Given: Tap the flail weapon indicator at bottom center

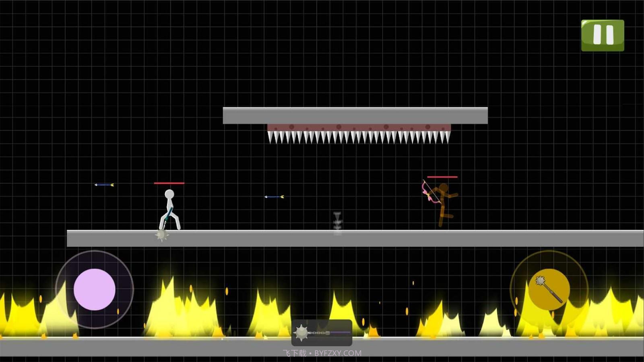Looking at the screenshot, I should pos(322,333).
